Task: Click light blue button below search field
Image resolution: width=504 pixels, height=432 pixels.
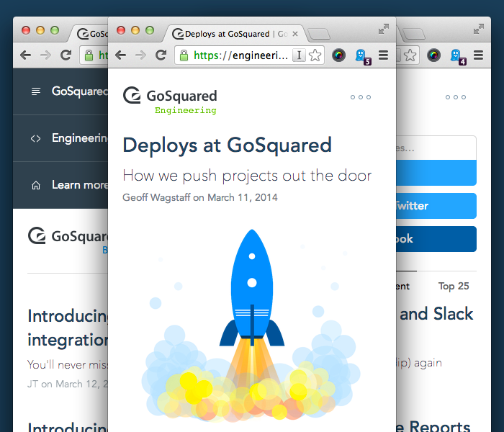Action: click(436, 173)
